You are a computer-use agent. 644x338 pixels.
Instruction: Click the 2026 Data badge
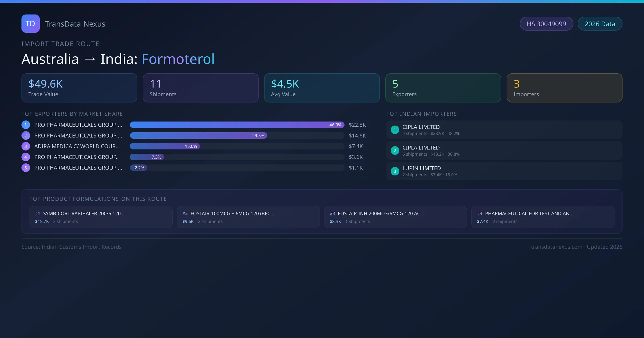[600, 24]
